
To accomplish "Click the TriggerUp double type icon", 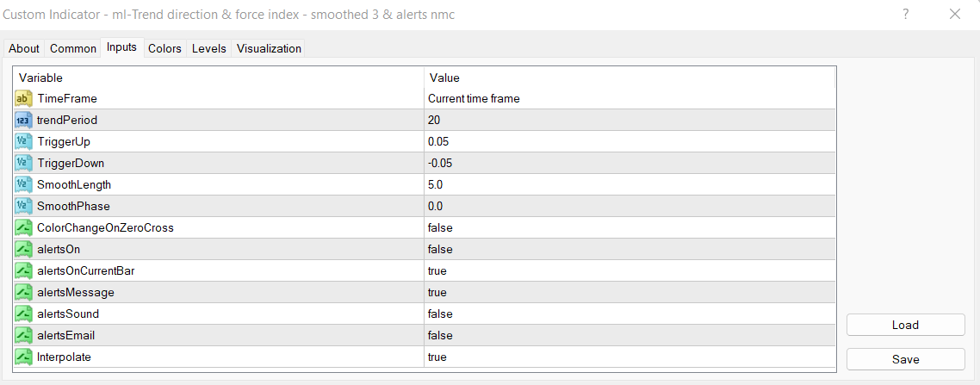I will (x=23, y=142).
